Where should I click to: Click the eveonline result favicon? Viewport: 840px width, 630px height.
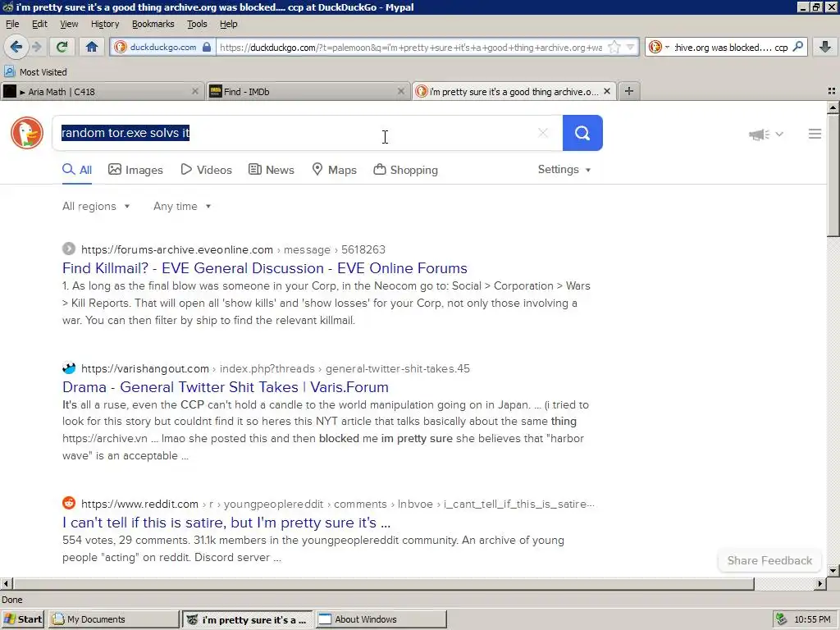(x=69, y=249)
